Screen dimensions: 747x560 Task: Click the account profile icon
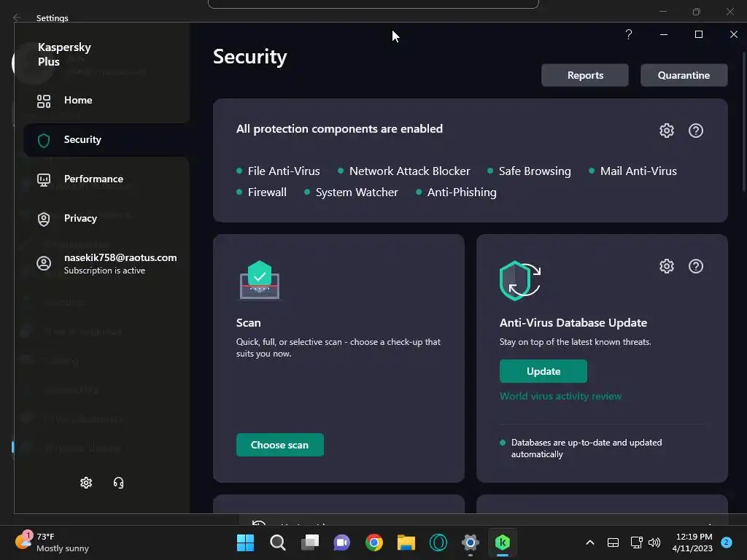coord(44,263)
